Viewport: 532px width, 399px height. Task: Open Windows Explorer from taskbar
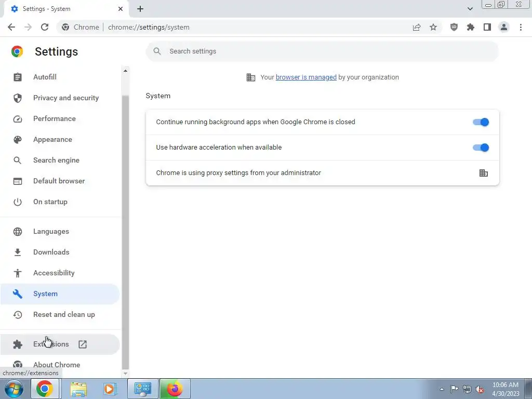(x=78, y=389)
